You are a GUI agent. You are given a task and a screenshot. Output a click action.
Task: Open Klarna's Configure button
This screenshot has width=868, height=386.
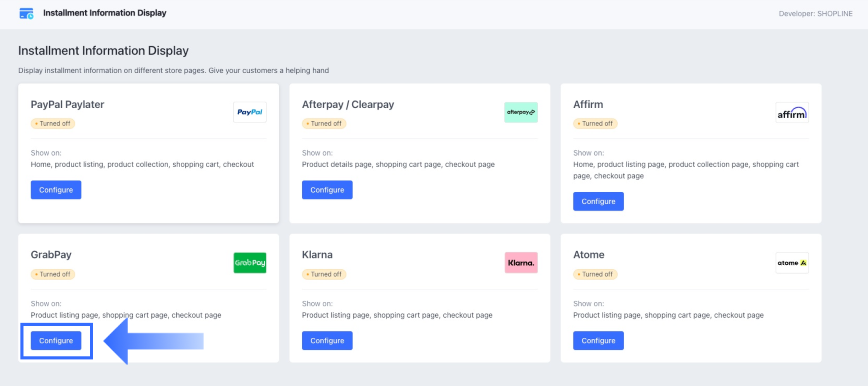coord(327,341)
